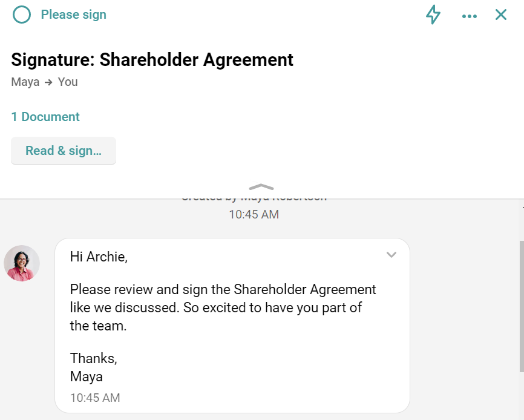Image resolution: width=524 pixels, height=420 pixels.
Task: Open the three-dot options menu
Action: click(x=470, y=15)
